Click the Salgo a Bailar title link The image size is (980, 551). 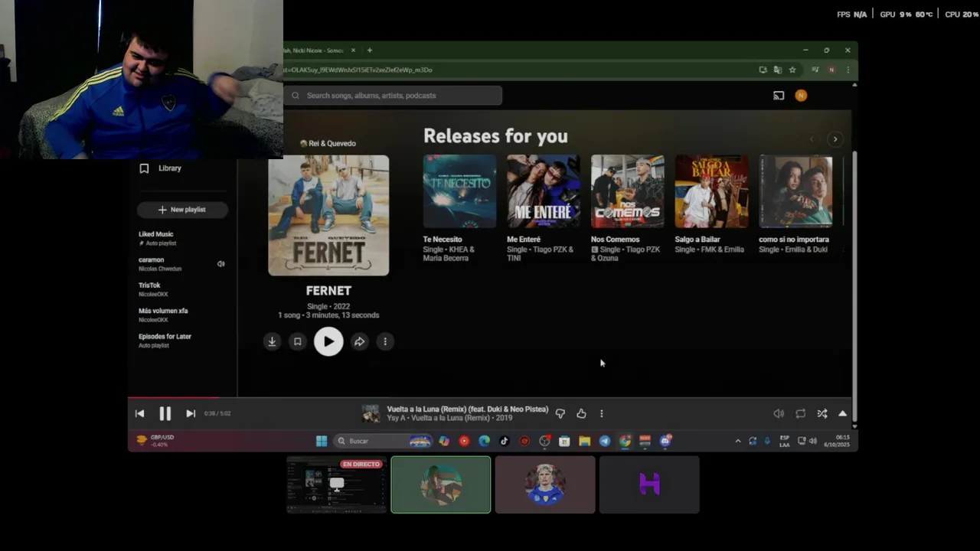click(697, 240)
